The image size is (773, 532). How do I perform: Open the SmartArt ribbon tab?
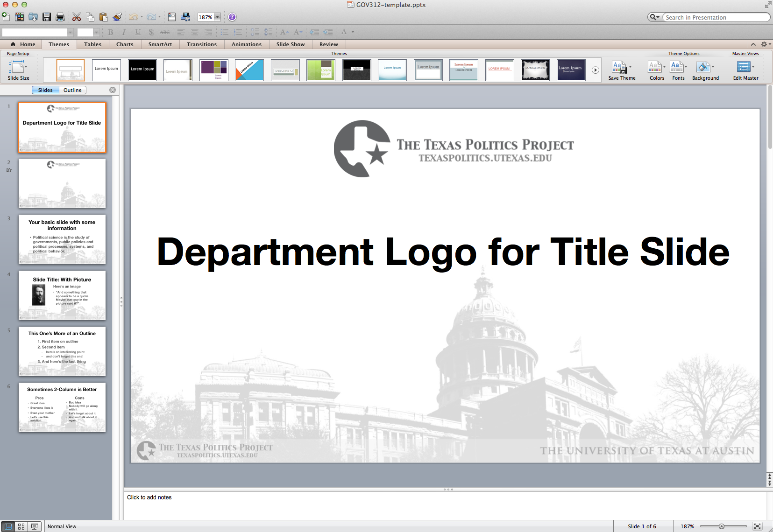point(160,44)
